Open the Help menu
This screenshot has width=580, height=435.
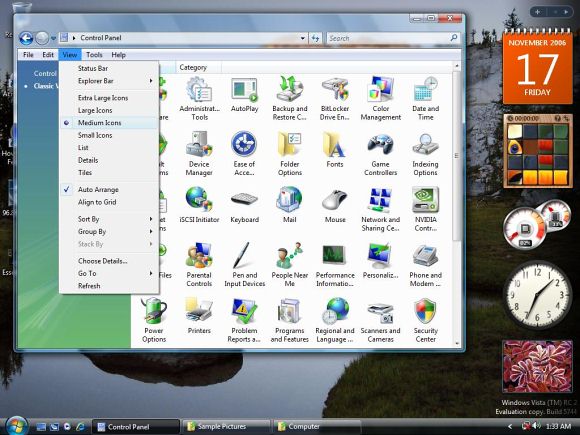(118, 55)
